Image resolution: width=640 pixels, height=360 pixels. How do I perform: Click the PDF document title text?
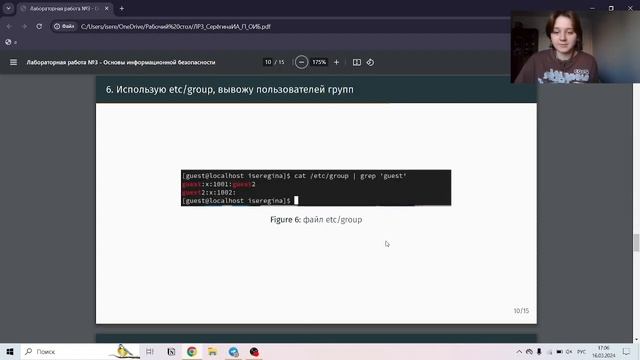click(121, 62)
